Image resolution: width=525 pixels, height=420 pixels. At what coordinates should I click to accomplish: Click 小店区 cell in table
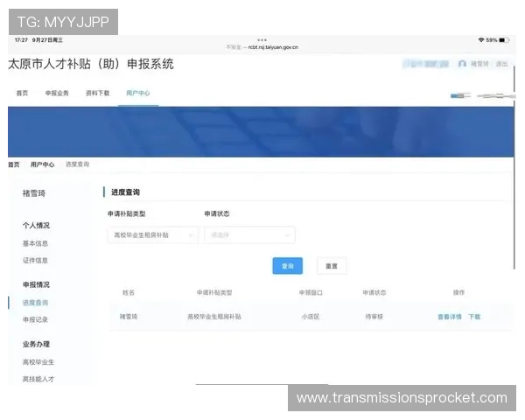click(311, 317)
